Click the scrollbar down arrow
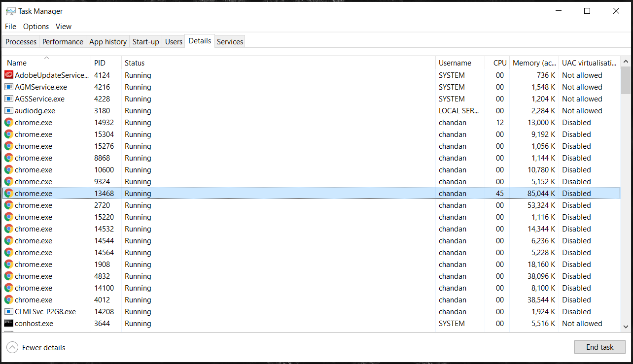This screenshot has height=364, width=633. pyautogui.click(x=626, y=326)
